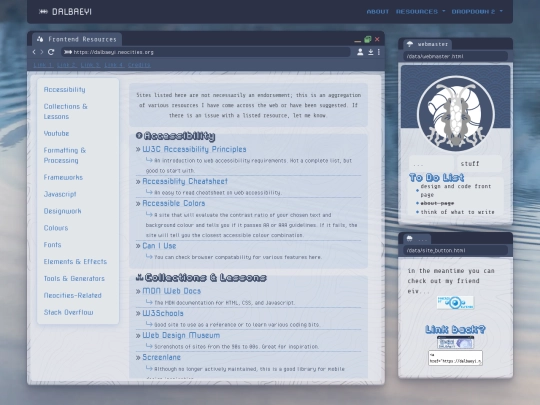Jump to Colours in sidebar
The height and width of the screenshot is (405, 540).
(56, 228)
